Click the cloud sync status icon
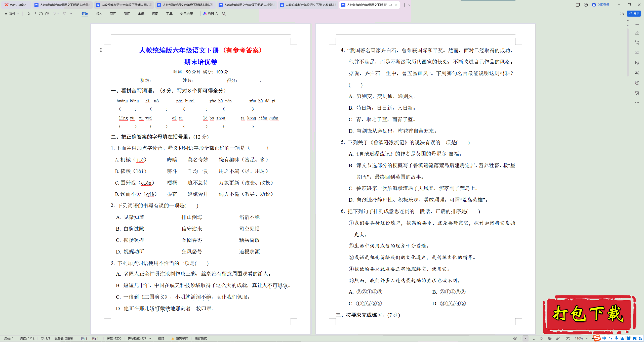The height and width of the screenshot is (342, 644). (x=622, y=14)
